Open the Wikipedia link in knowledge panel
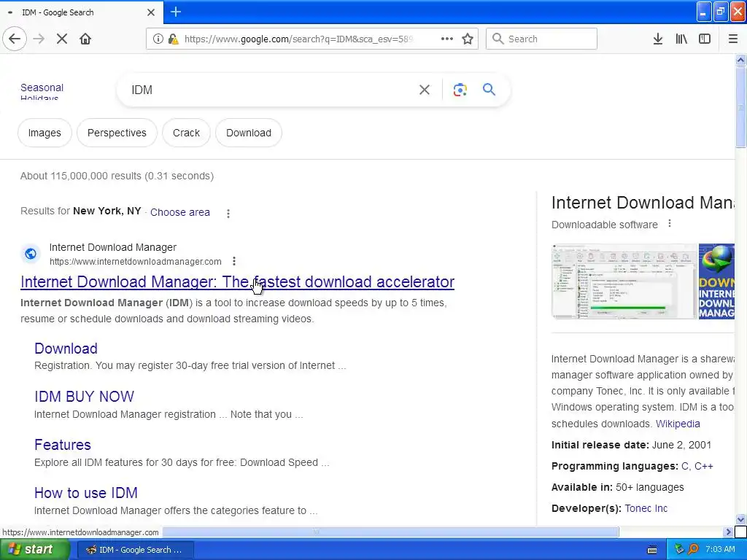747x560 pixels. (x=678, y=424)
